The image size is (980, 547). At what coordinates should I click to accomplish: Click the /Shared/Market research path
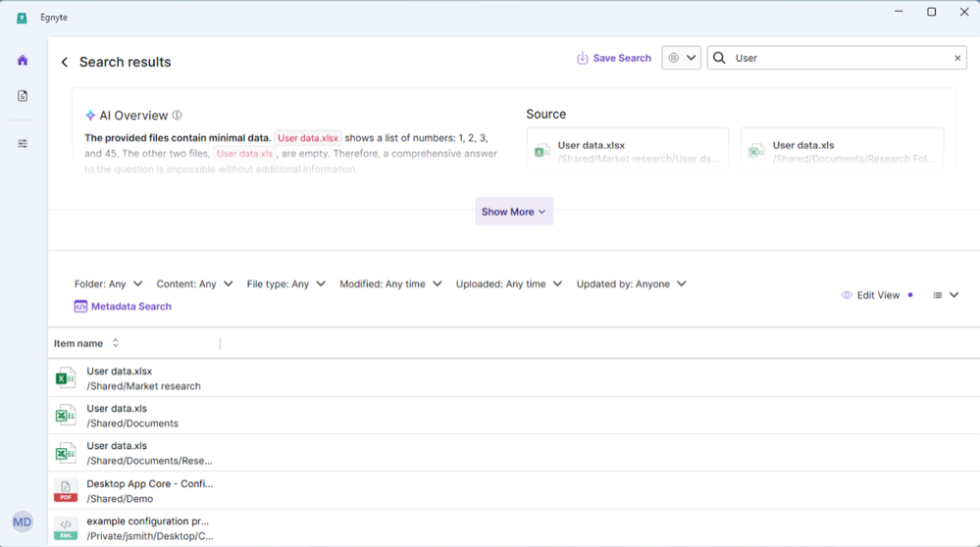tap(144, 386)
